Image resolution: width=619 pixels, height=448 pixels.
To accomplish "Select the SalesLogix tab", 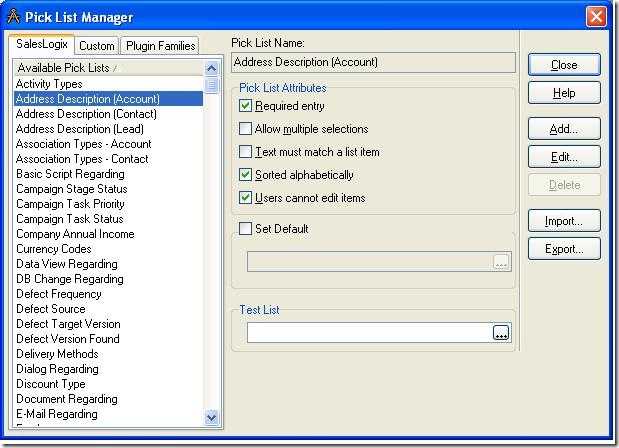I will tap(40, 45).
